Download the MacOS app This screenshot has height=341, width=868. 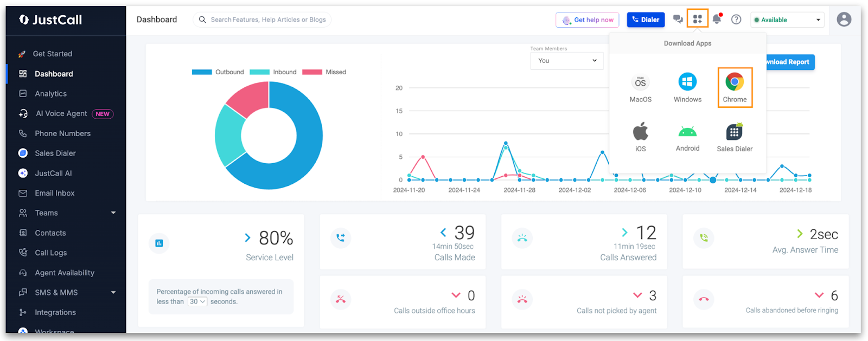(x=641, y=88)
